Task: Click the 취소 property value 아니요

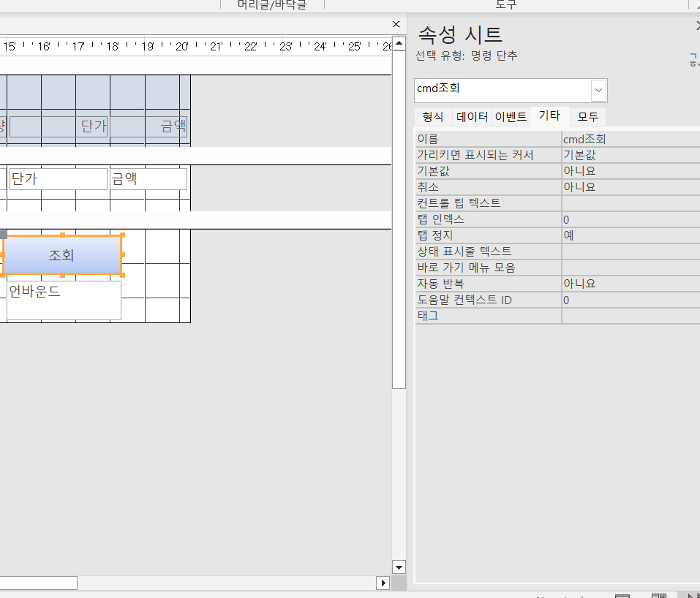Action: (x=629, y=187)
